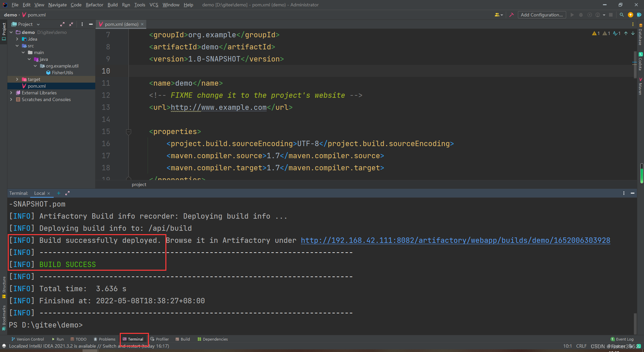The height and width of the screenshot is (352, 644).
Task: Open the Artifactory build URL link
Action: click(x=455, y=240)
